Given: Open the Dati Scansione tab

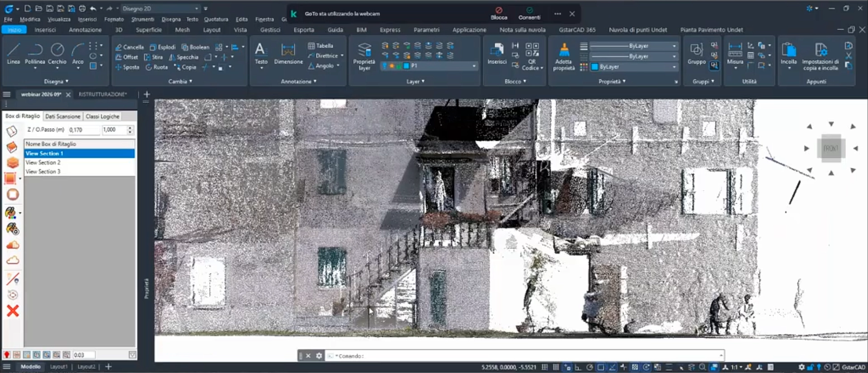Looking at the screenshot, I should (x=63, y=116).
